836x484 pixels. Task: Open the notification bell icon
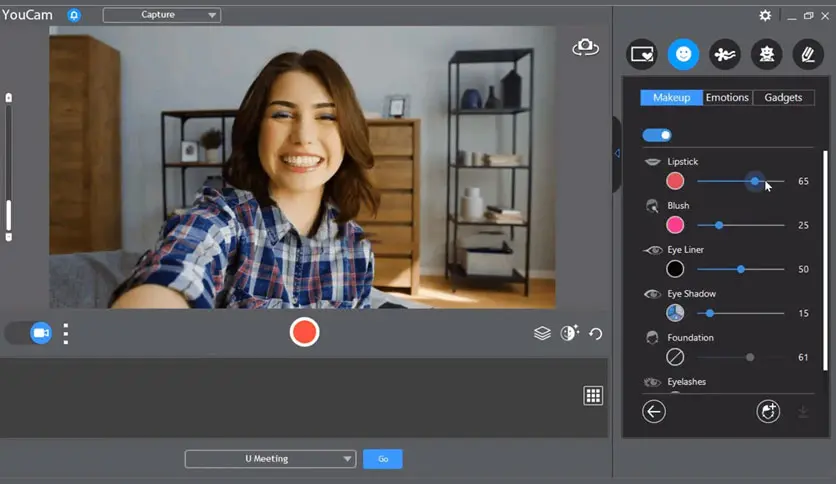point(74,15)
